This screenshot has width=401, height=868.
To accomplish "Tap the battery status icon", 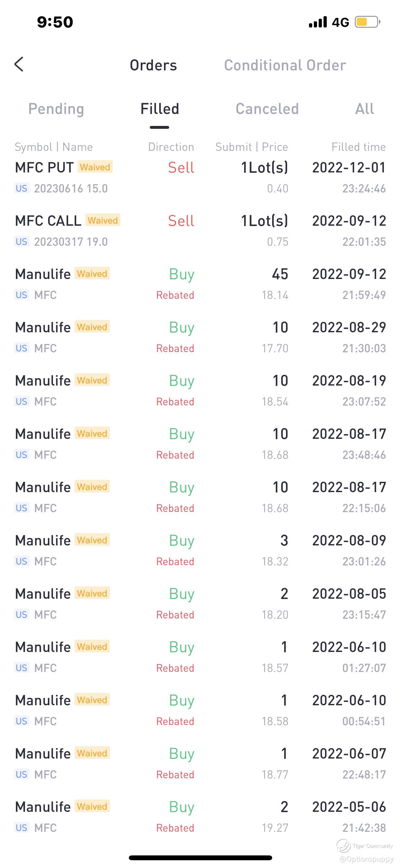I will [367, 22].
